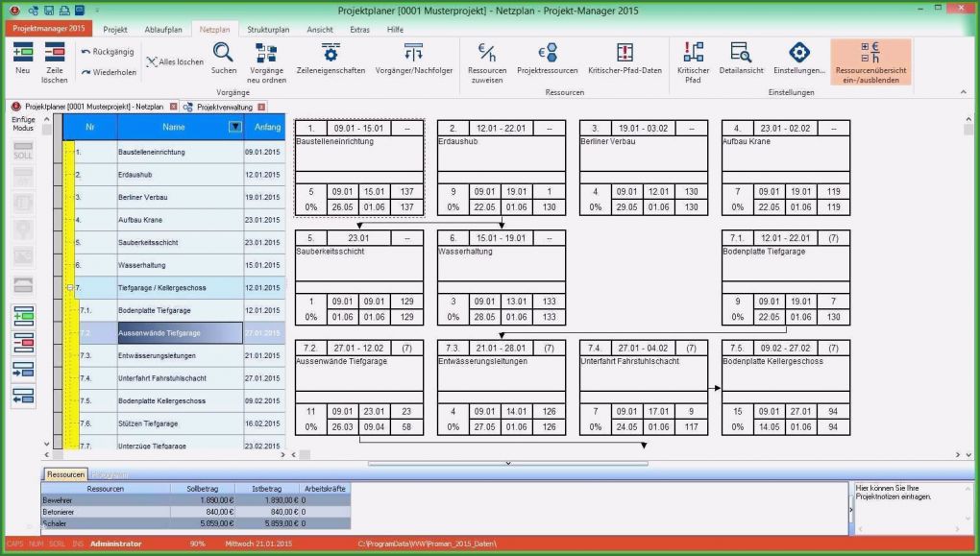
Task: Click the Rückgängig button
Action: point(107,50)
